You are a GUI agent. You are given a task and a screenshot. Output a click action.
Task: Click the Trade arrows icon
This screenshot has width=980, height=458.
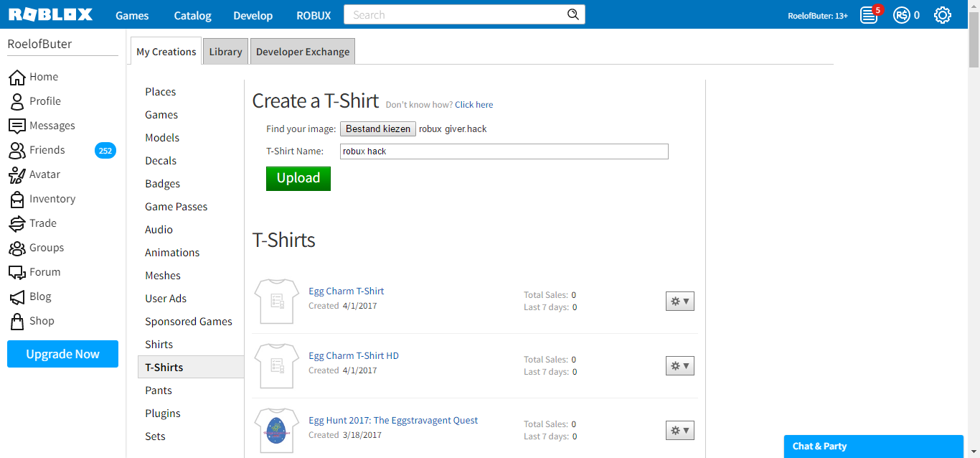click(x=17, y=223)
